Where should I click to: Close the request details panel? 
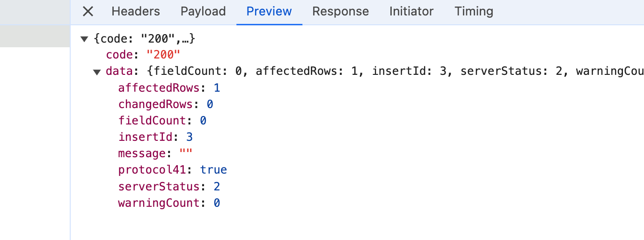click(x=88, y=12)
